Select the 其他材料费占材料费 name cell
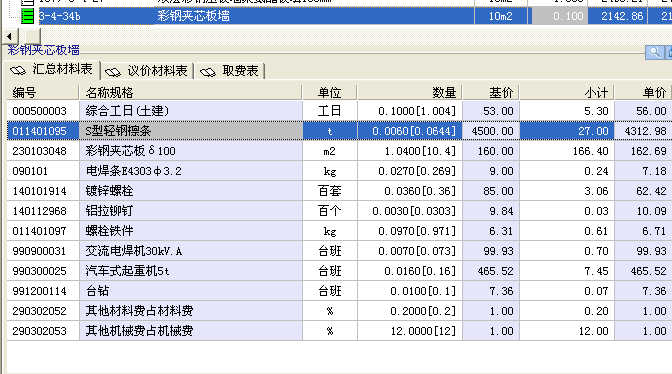 [x=191, y=311]
